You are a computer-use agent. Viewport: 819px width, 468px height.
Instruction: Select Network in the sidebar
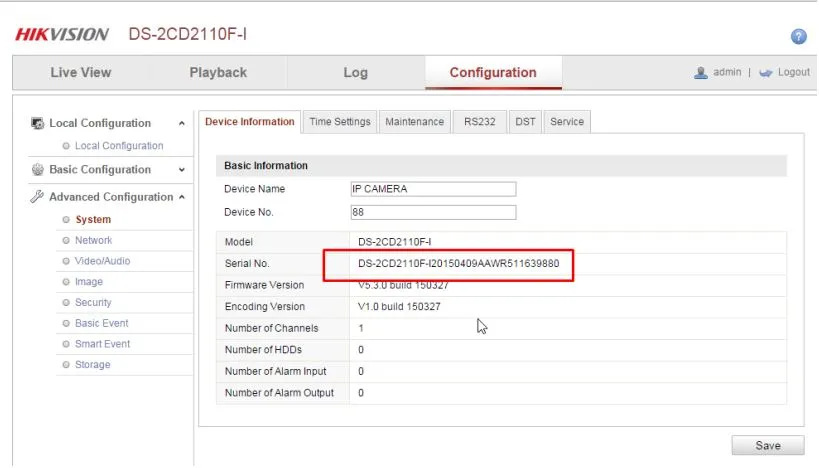pos(93,240)
